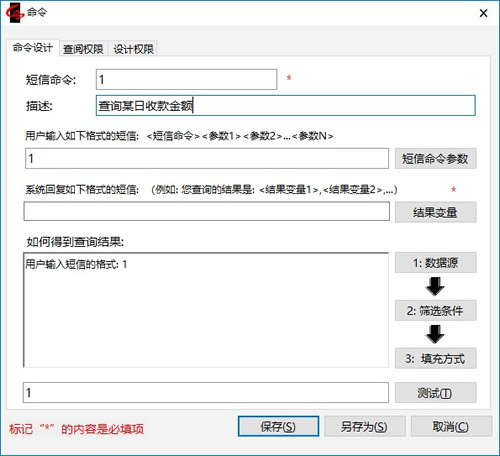500x456 pixels.
Task: Click the system reply SMS format field
Action: tap(207, 211)
